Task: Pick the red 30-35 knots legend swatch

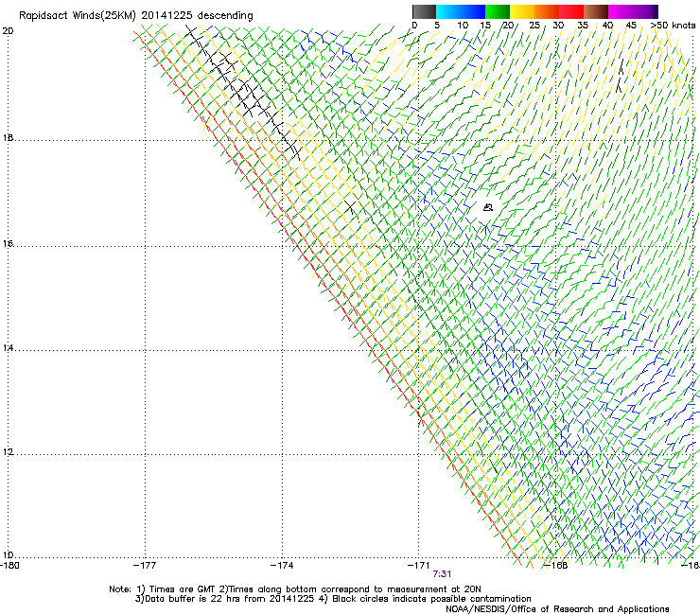Action: pyautogui.click(x=571, y=11)
